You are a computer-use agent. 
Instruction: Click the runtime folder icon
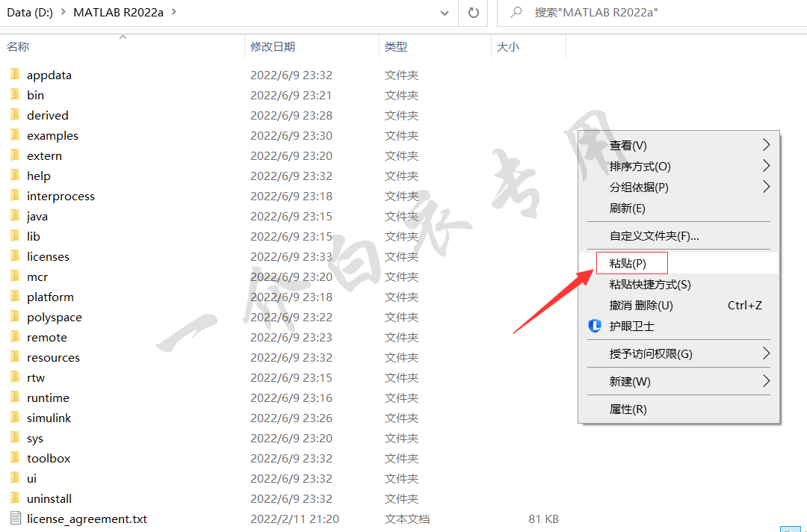click(15, 398)
